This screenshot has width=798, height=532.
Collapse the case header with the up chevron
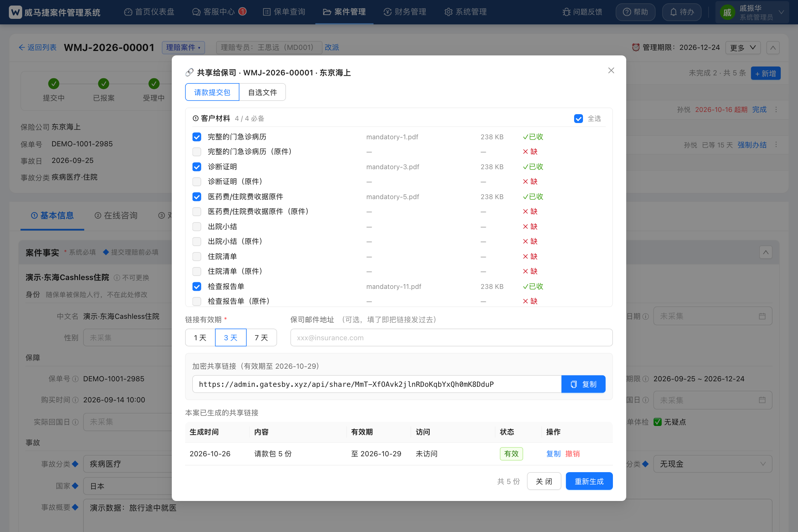[x=773, y=48]
